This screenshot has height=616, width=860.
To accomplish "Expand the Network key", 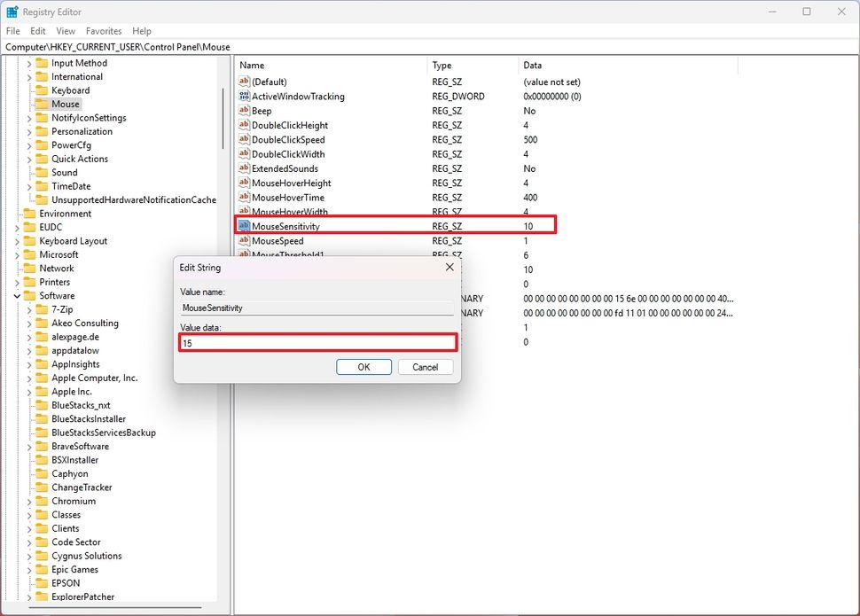I will [x=16, y=268].
